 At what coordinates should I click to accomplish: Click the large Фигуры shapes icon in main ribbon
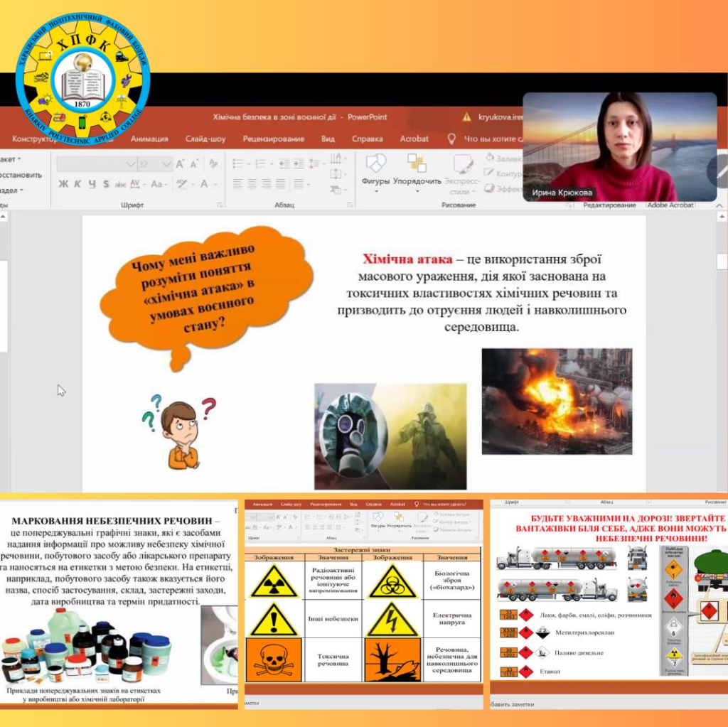coord(375,164)
